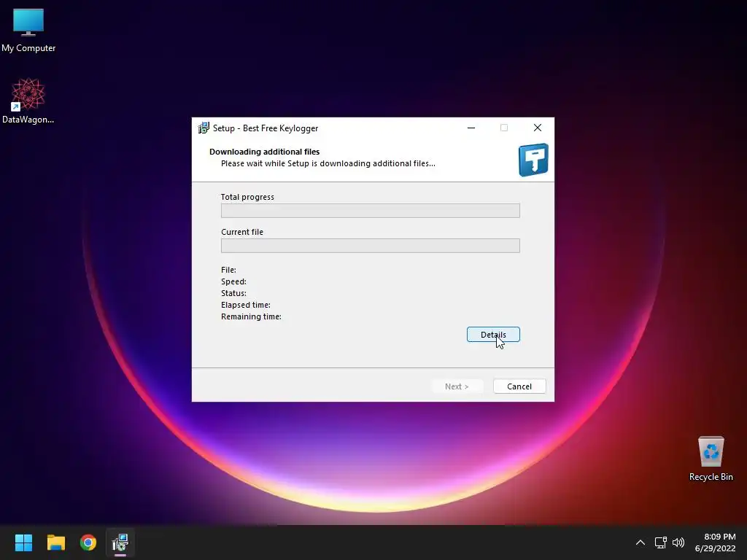
Task: Click the blue keylogger logo in setup header
Action: [x=533, y=160]
